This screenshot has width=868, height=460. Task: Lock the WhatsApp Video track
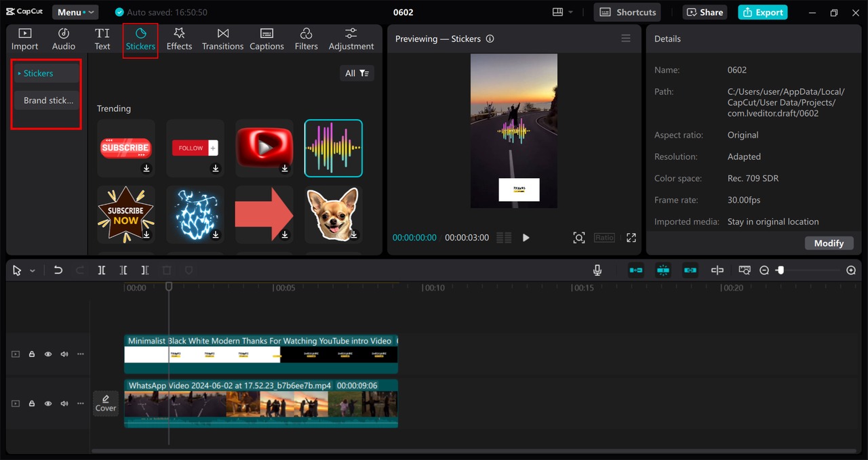click(x=32, y=403)
